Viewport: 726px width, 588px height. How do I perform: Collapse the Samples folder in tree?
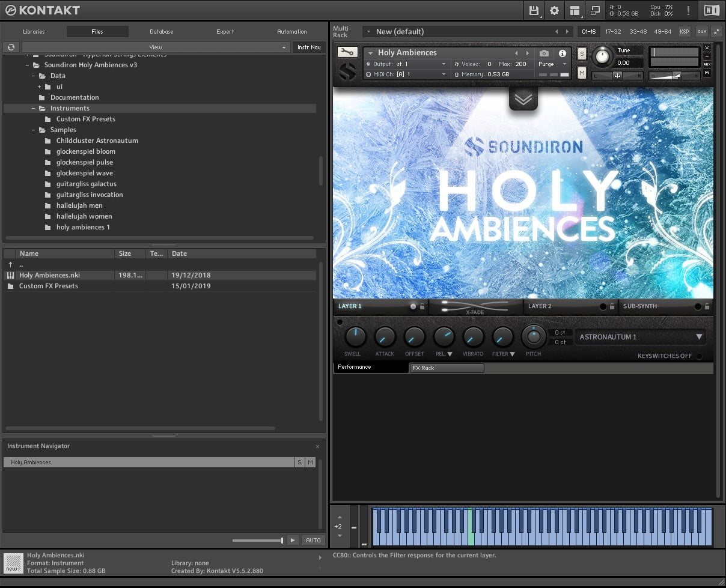pyautogui.click(x=34, y=130)
